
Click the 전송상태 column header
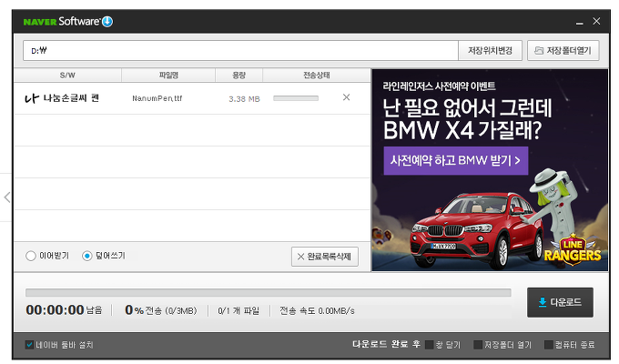317,75
